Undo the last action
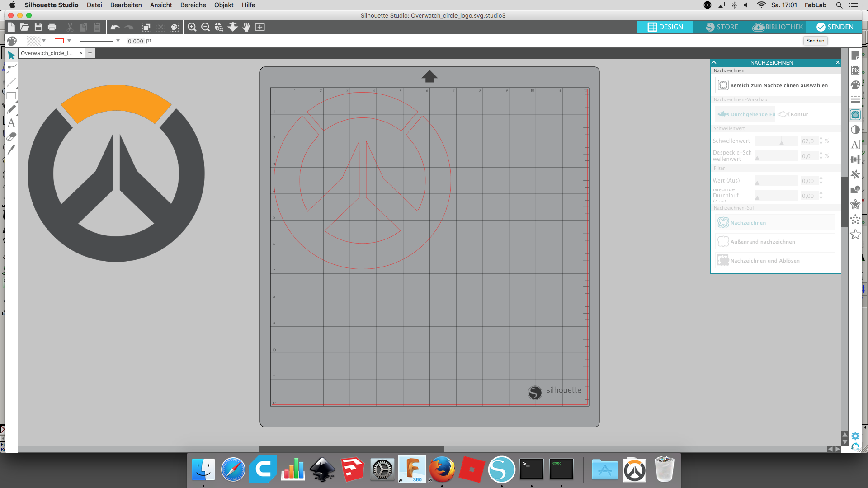Viewport: 868px width, 488px height. [x=115, y=27]
